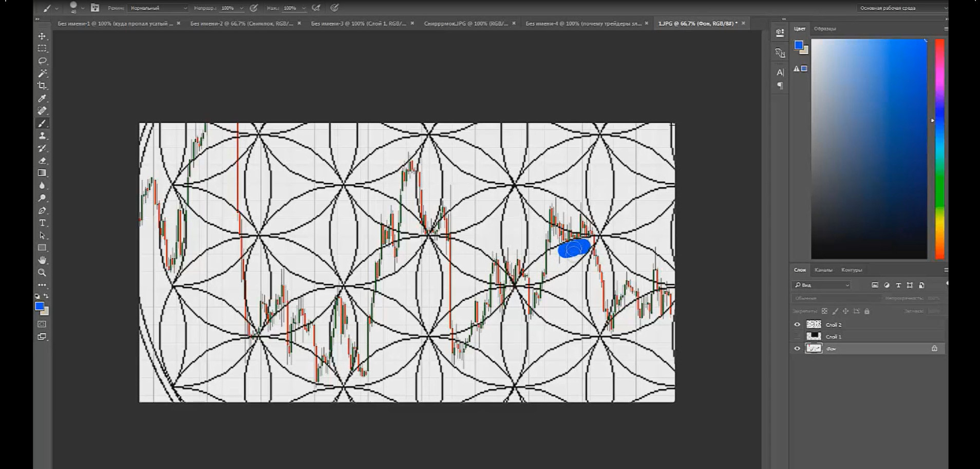Select the Слой 2 layer thumbnail

(814, 325)
